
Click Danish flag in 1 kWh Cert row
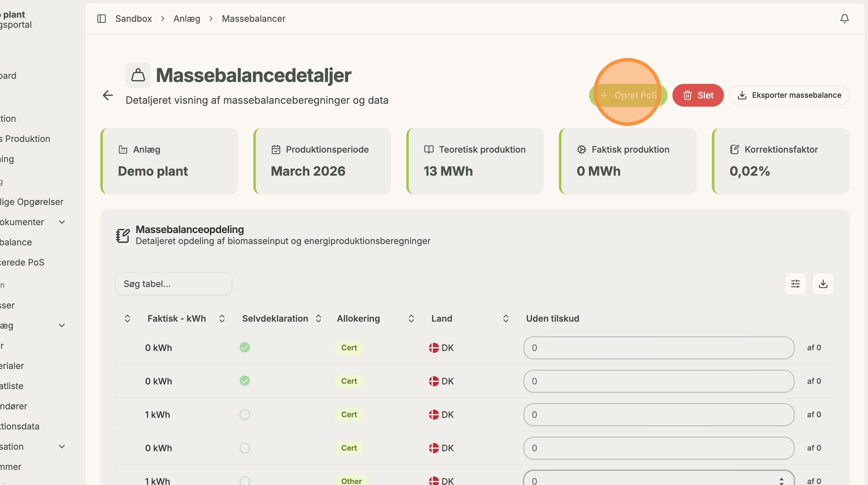434,415
